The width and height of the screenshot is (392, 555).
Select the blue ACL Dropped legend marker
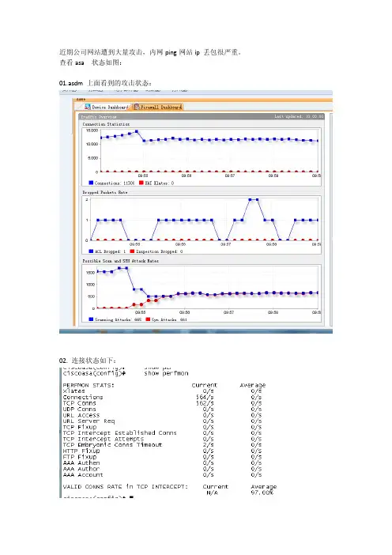coord(91,251)
